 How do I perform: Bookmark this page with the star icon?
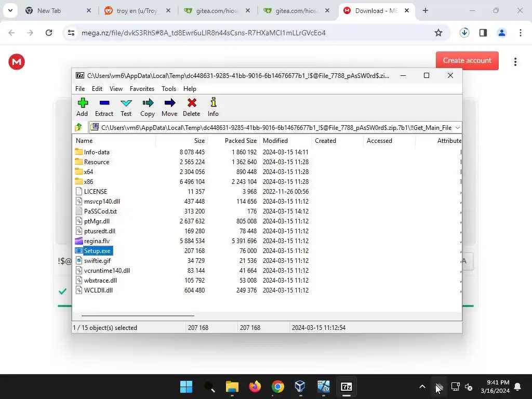(438, 33)
